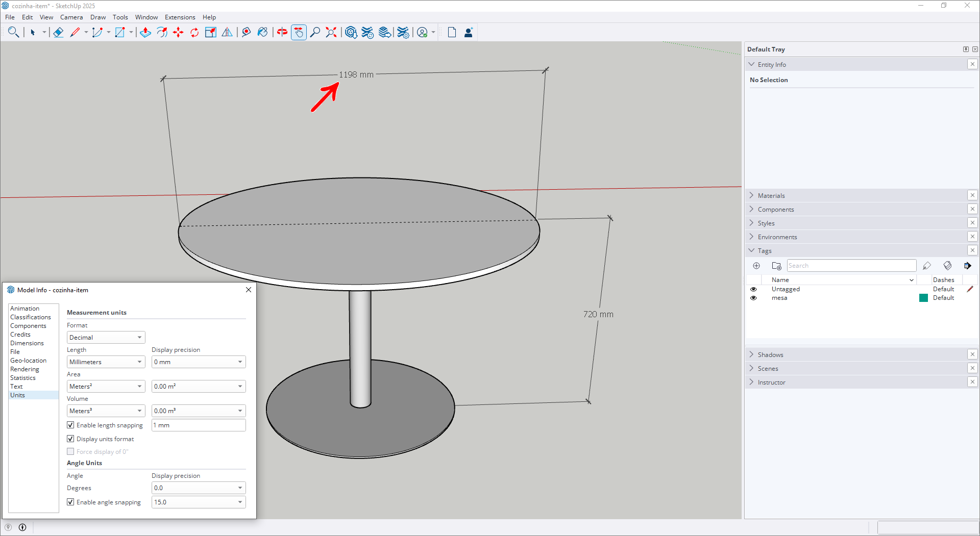Image resolution: width=980 pixels, height=536 pixels.
Task: Click the length snapping 1 mm field
Action: tap(199, 425)
